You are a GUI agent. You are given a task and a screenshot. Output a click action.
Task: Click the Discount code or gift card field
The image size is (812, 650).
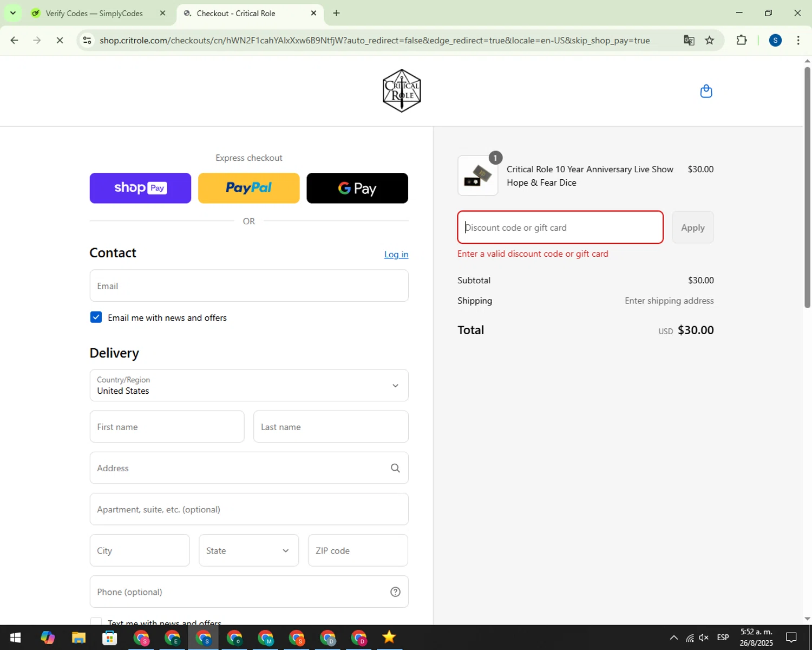coord(560,227)
